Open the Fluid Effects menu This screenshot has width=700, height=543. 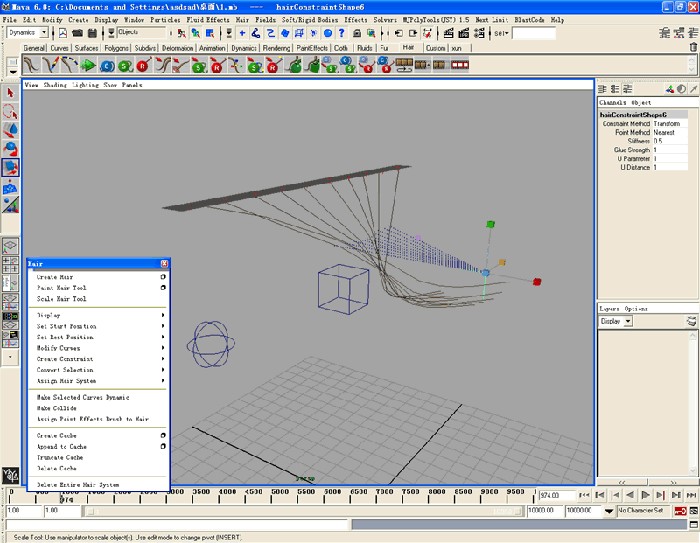click(208, 20)
